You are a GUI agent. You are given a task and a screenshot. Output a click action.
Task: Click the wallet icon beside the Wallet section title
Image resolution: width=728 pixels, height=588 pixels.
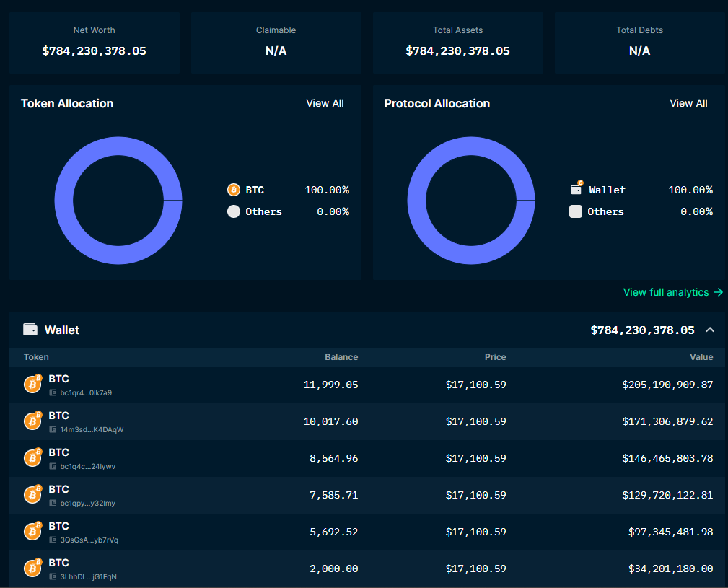(x=30, y=330)
